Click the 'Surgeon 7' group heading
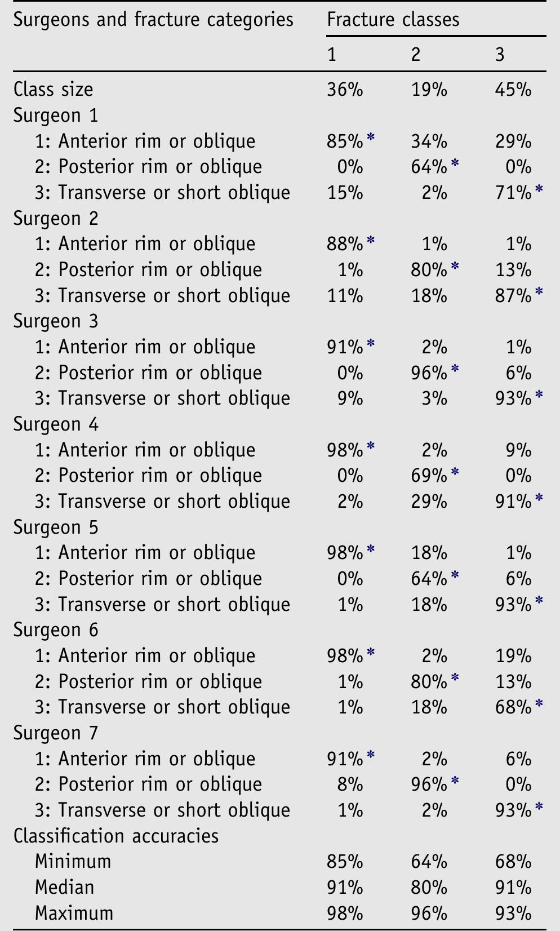The height and width of the screenshot is (931, 560). [x=56, y=733]
